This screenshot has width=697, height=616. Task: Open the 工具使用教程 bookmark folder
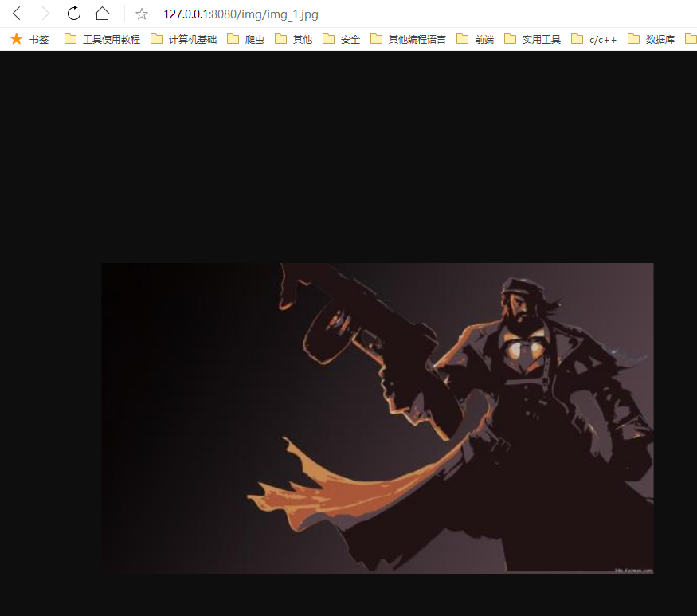(x=102, y=39)
